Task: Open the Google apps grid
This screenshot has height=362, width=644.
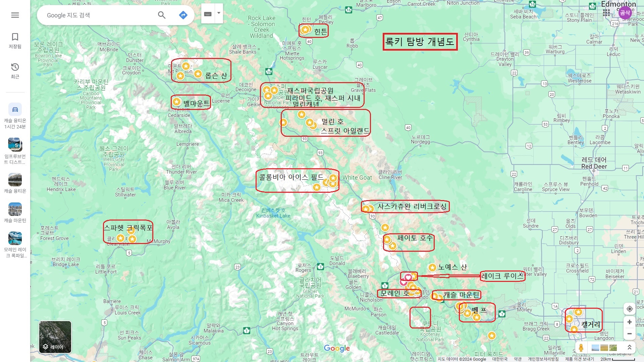Action: 606,13
